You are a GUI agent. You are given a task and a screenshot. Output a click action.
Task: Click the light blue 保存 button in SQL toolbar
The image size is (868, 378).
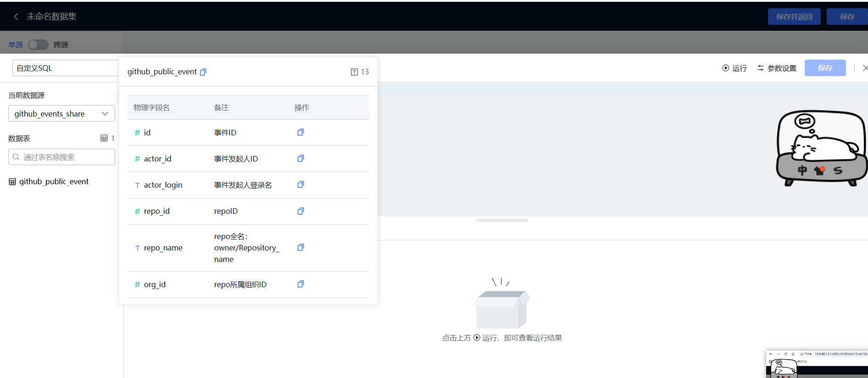tap(825, 68)
